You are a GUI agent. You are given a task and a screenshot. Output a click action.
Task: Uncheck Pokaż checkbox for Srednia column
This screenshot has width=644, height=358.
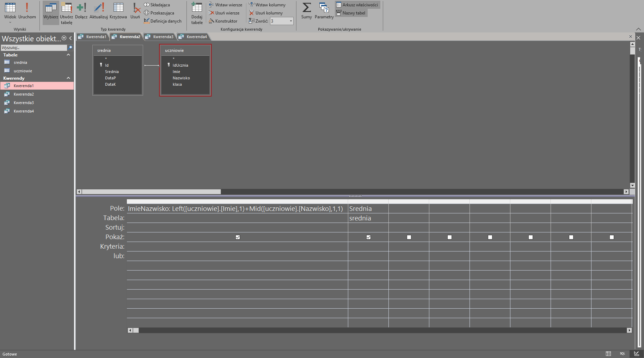[x=368, y=237]
